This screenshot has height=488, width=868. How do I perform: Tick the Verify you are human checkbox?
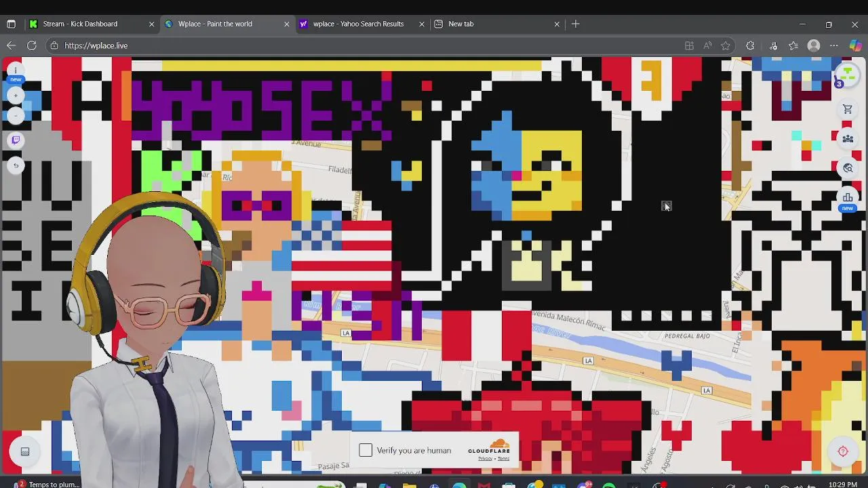click(366, 450)
